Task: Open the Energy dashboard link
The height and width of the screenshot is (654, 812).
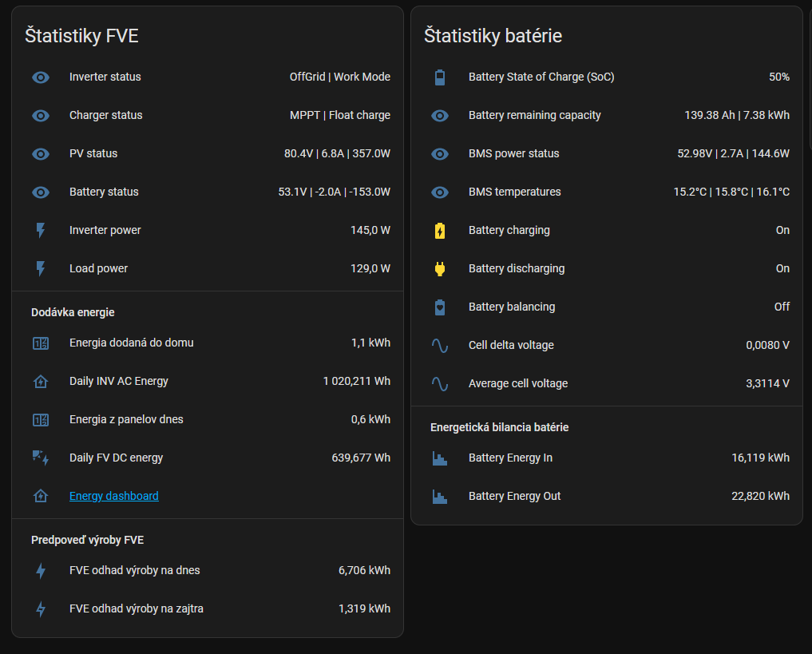Action: point(113,496)
